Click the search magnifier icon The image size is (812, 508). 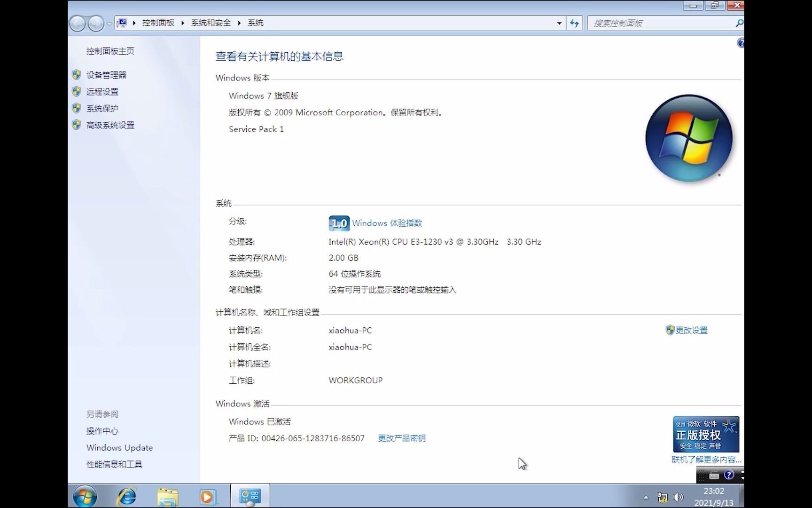coord(739,23)
